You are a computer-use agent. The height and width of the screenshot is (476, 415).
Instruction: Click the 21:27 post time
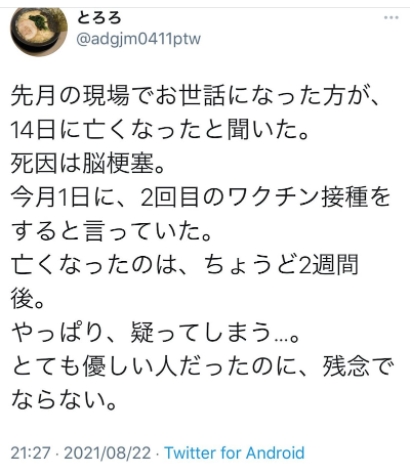click(x=30, y=453)
